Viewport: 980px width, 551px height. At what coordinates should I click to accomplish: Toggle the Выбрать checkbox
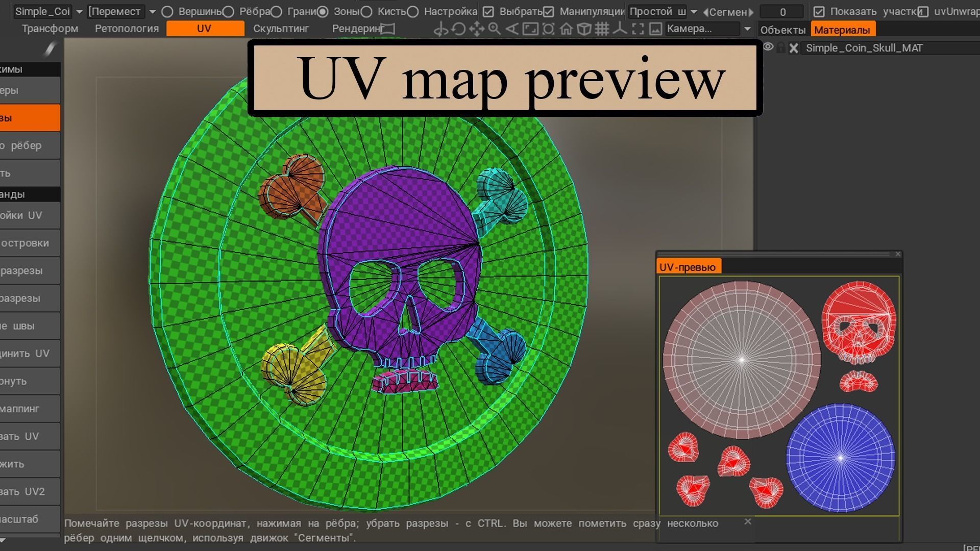488,11
